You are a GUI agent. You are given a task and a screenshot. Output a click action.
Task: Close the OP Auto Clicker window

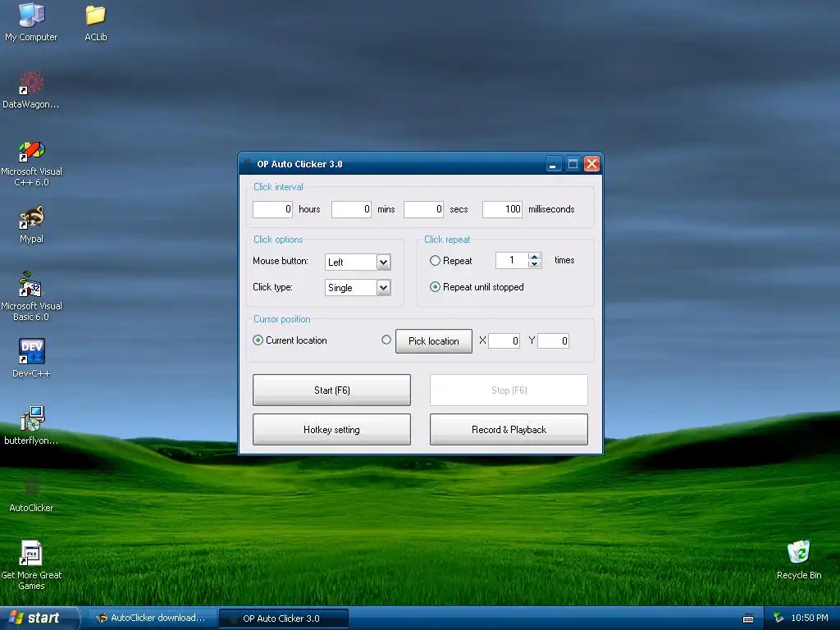click(591, 164)
